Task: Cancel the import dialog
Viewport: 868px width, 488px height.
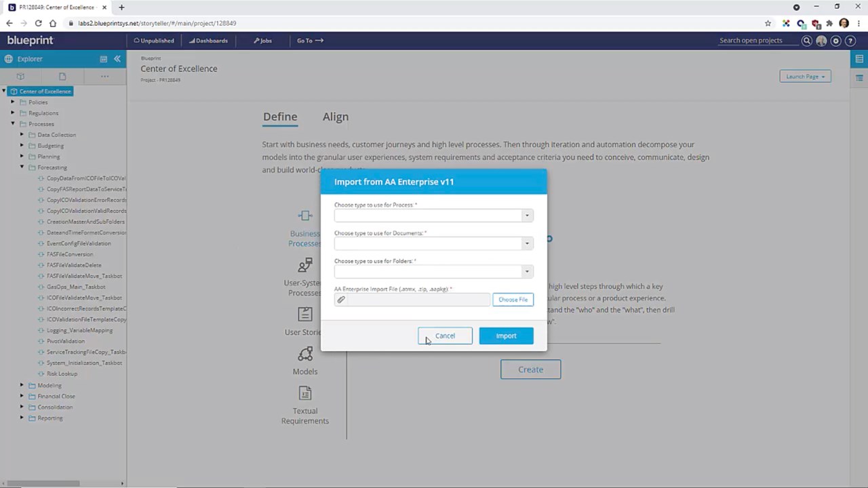Action: tap(445, 335)
